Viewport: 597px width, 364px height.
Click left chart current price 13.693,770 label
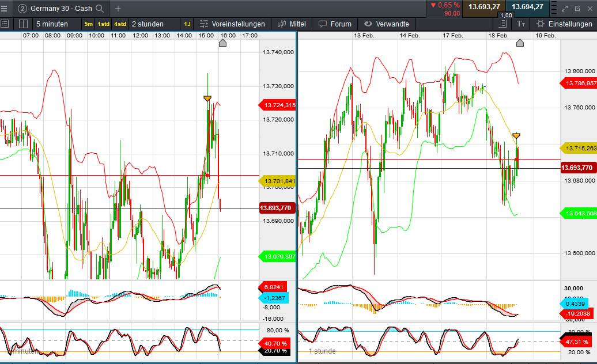click(277, 208)
